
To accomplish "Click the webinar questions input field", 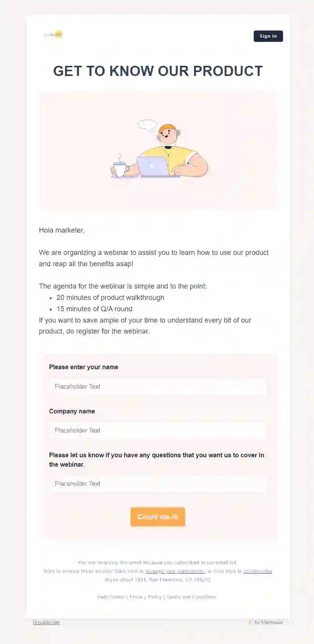I will (x=158, y=483).
